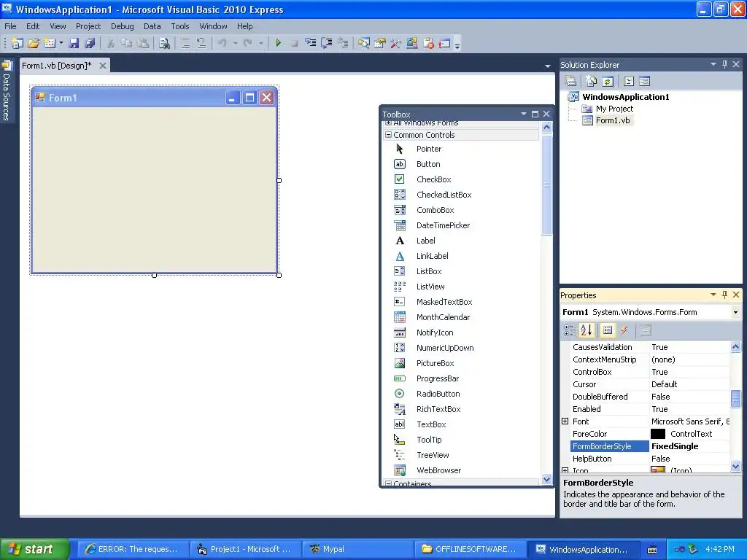Open the Form1 object dropdown in Properties
747x560 pixels.
[735, 312]
